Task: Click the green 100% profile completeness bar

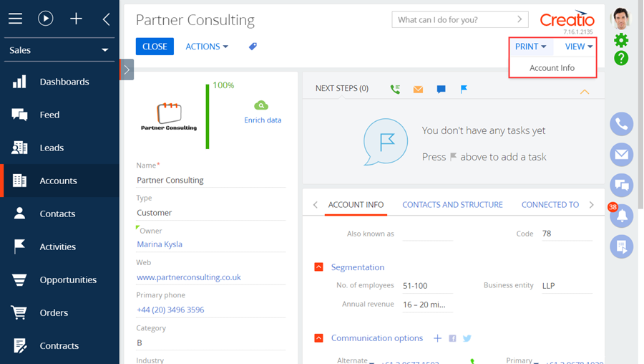Action: coord(208,116)
